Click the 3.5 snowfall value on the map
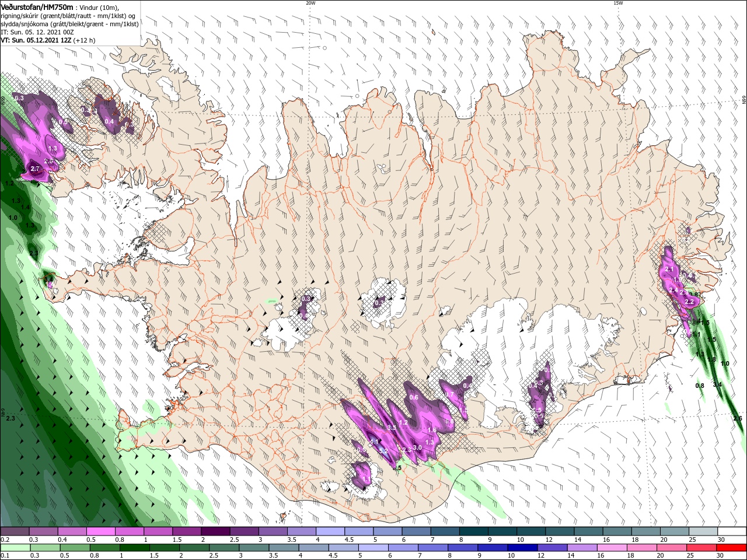 coord(392,428)
